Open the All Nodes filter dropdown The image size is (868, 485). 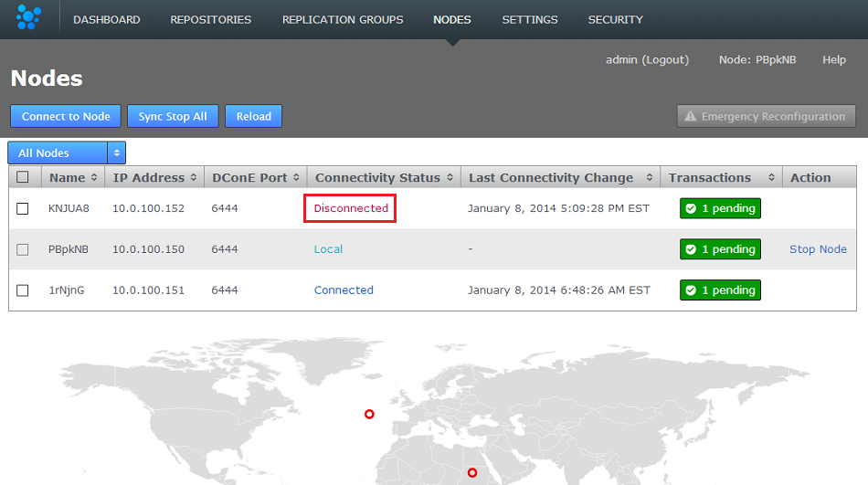click(67, 153)
